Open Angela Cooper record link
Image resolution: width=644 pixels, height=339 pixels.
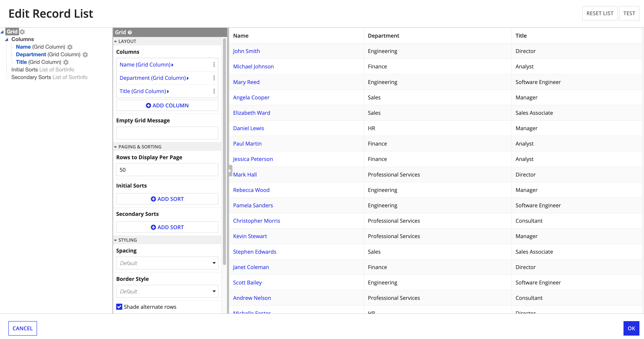[251, 97]
